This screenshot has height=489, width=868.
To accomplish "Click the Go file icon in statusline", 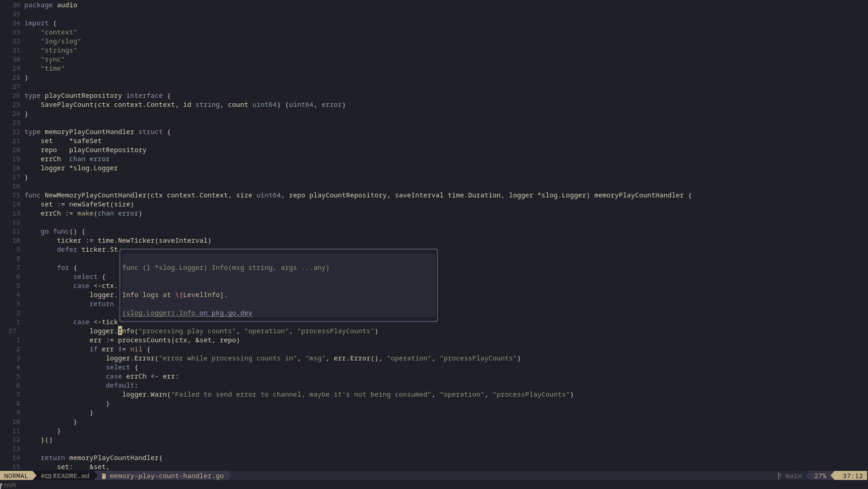I will [x=104, y=476].
